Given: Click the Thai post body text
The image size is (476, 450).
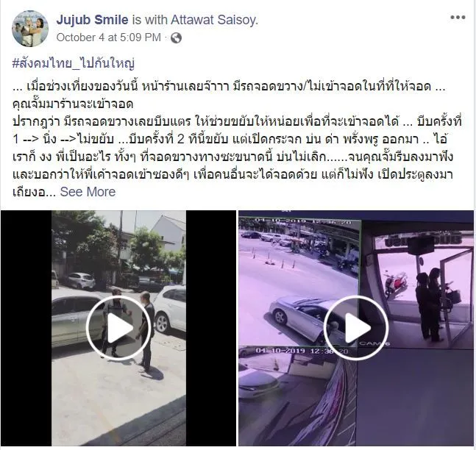Looking at the screenshot, I should click(237, 139).
